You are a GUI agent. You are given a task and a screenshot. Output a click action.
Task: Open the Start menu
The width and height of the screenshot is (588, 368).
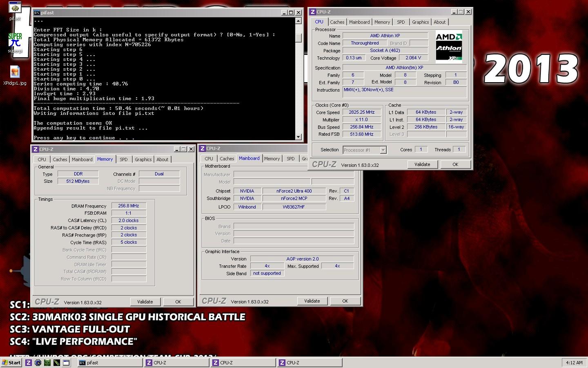click(x=11, y=363)
